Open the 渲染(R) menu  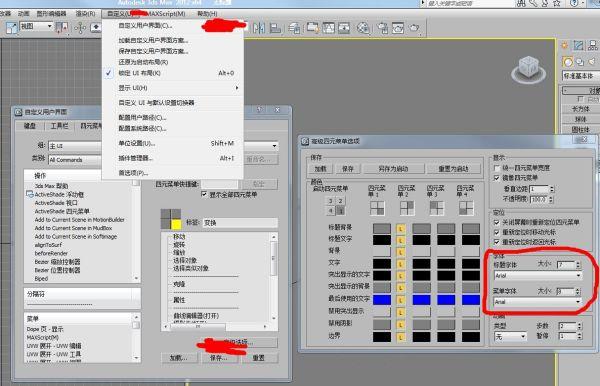85,14
